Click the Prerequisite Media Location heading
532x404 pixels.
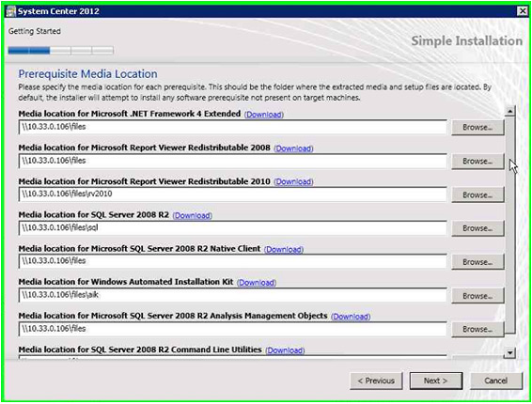pos(87,74)
